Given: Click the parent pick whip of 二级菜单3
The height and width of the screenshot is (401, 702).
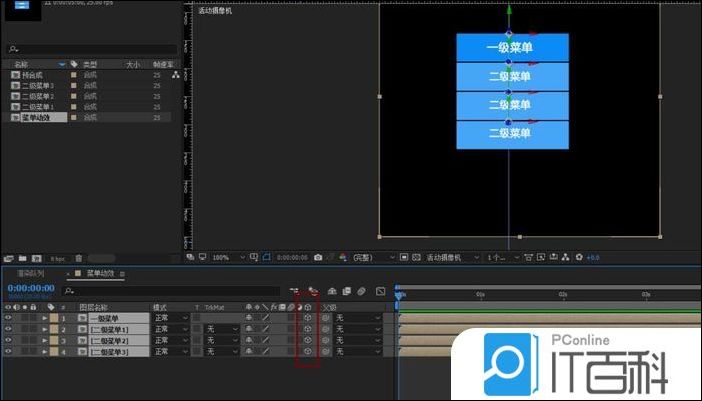Looking at the screenshot, I should tap(326, 351).
